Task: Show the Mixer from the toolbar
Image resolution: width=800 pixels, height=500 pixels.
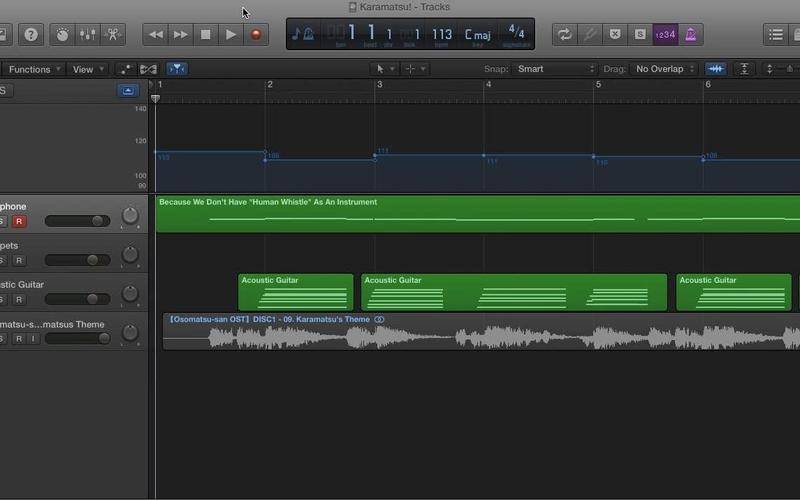Action: tap(88, 34)
